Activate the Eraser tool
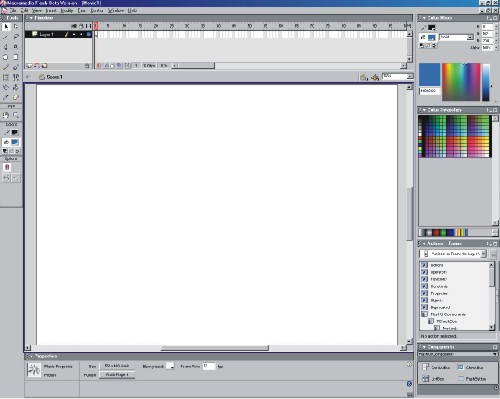Viewport: 500px width, 399px height. click(16, 97)
